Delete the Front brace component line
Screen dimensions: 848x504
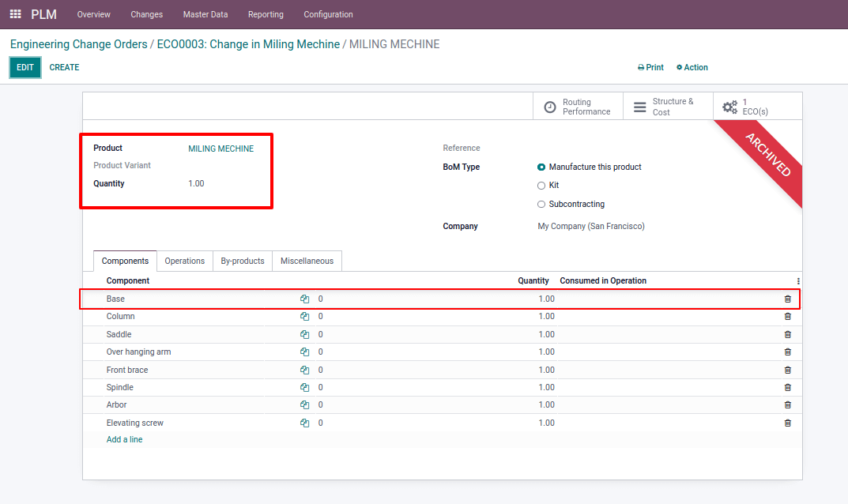[787, 370]
